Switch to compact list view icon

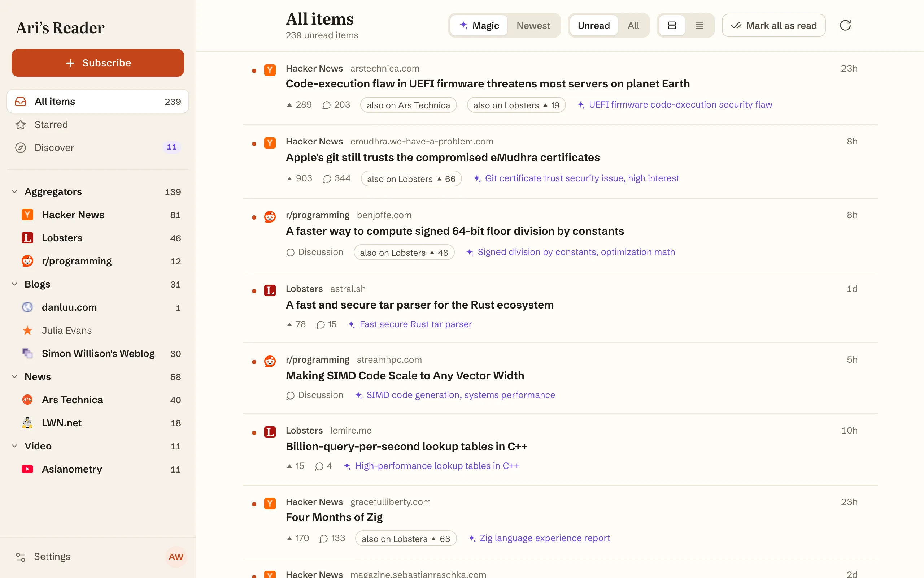(699, 25)
